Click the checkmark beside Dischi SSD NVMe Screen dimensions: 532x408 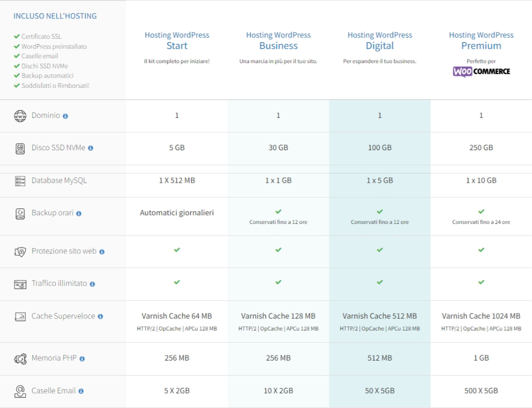click(16, 66)
